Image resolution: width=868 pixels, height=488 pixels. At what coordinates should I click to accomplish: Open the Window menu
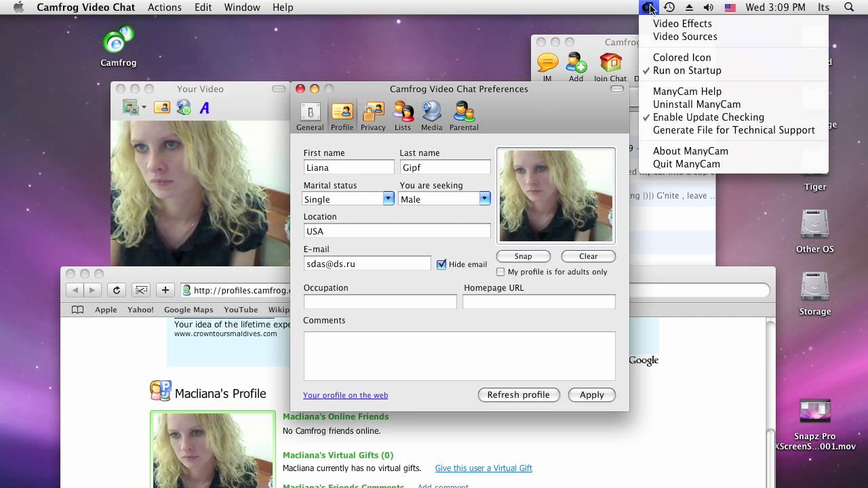pos(242,7)
